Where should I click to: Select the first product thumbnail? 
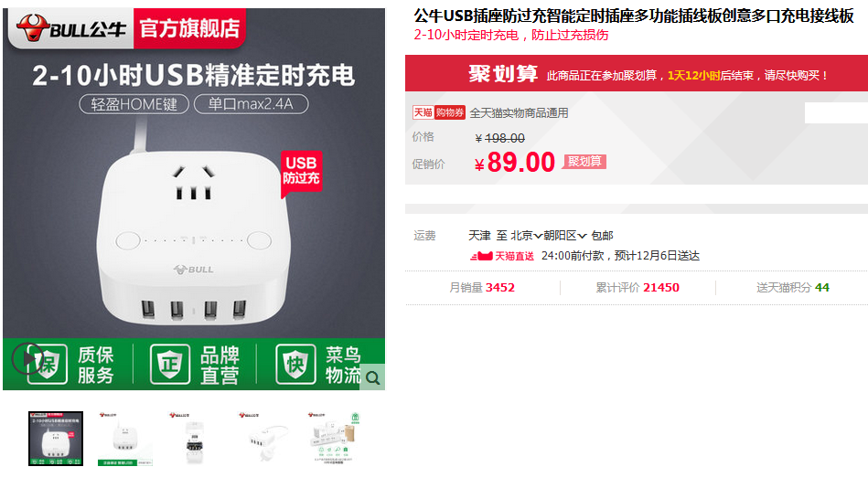[x=56, y=439]
